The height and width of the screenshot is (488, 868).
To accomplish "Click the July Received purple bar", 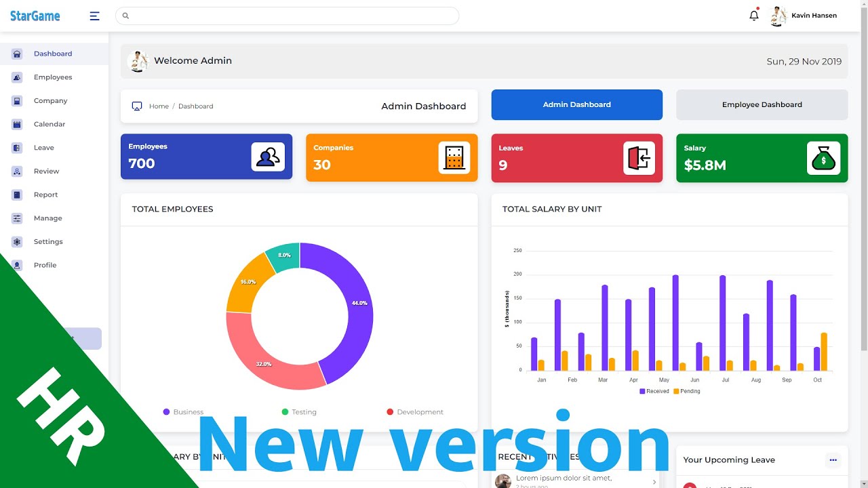I will pyautogui.click(x=723, y=323).
